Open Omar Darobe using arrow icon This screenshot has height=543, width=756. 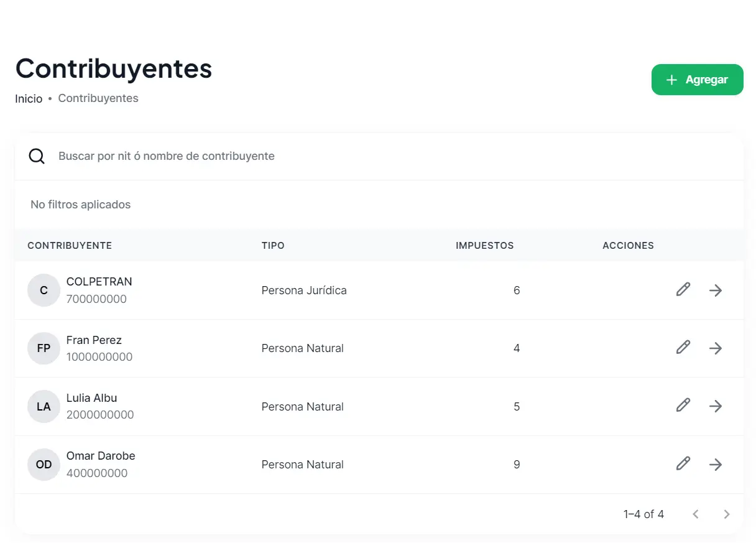pos(716,464)
